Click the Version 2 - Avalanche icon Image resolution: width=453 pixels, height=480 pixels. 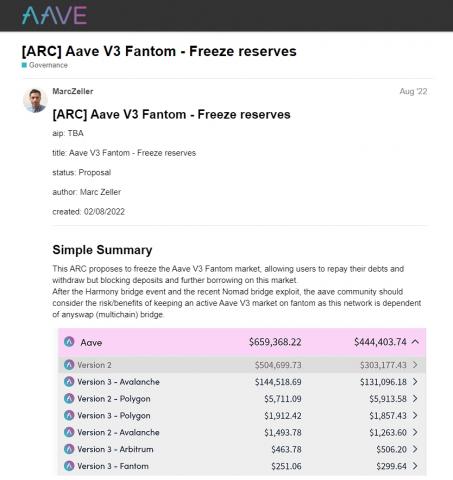(69, 432)
